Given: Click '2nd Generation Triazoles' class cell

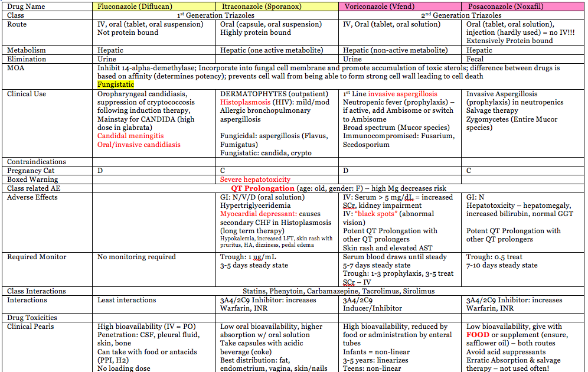Looking at the screenshot, I should [x=461, y=15].
